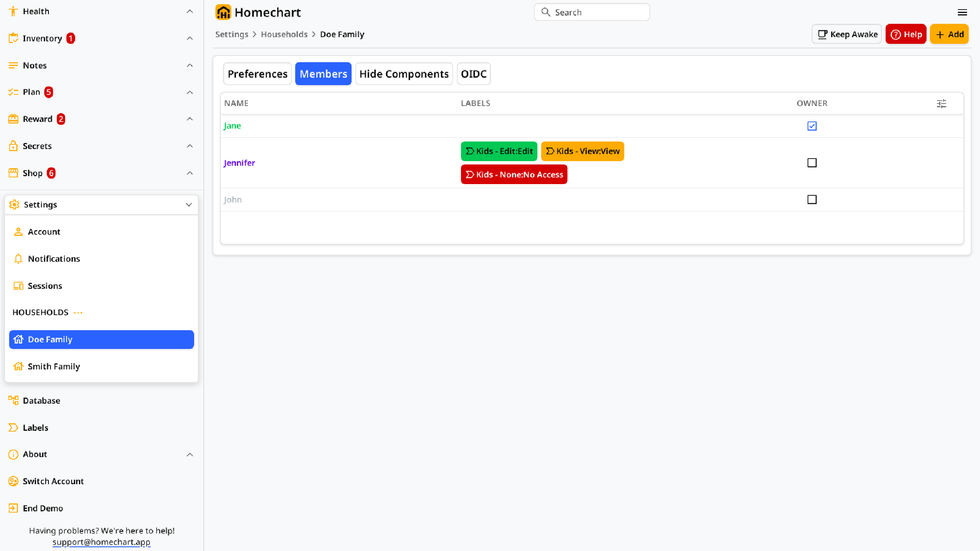Image resolution: width=980 pixels, height=551 pixels.
Task: Sort table by NAME column header
Action: 236,103
